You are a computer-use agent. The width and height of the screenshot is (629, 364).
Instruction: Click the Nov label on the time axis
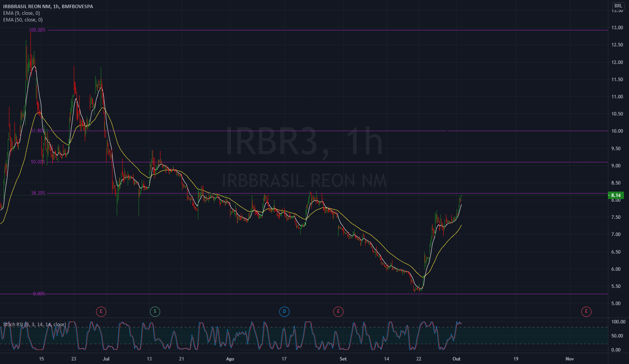click(x=570, y=359)
